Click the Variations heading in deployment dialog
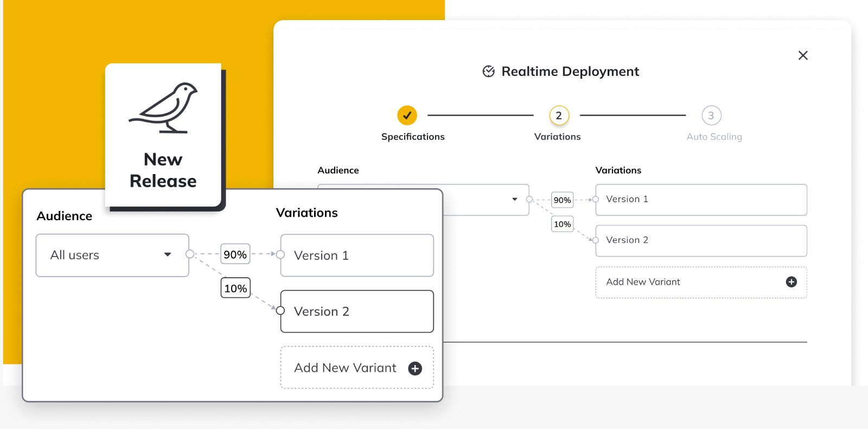 point(618,170)
